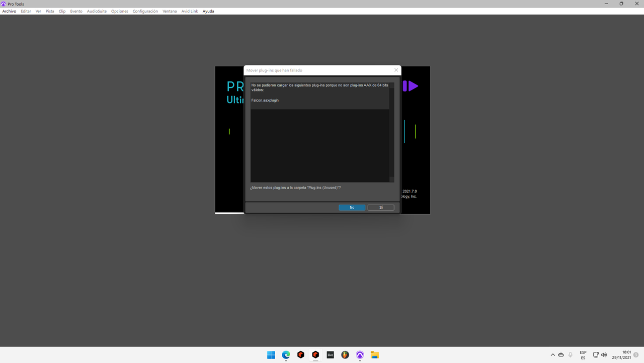The height and width of the screenshot is (363, 644).
Task: Open the AudioSuite menu
Action: click(x=97, y=11)
